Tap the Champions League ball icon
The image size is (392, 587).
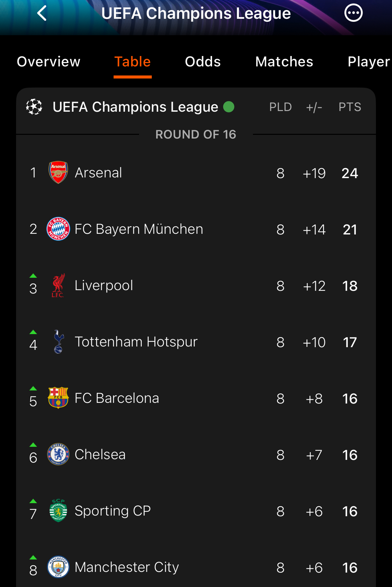click(x=34, y=107)
